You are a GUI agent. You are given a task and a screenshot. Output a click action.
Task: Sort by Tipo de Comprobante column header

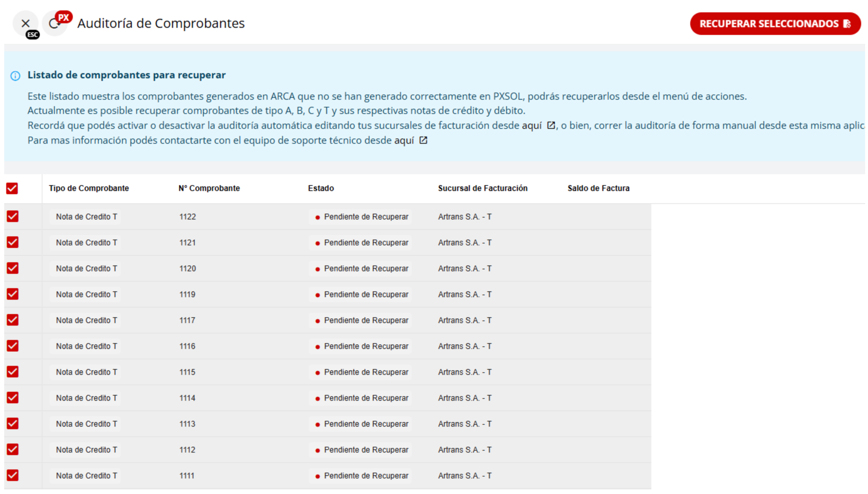89,188
